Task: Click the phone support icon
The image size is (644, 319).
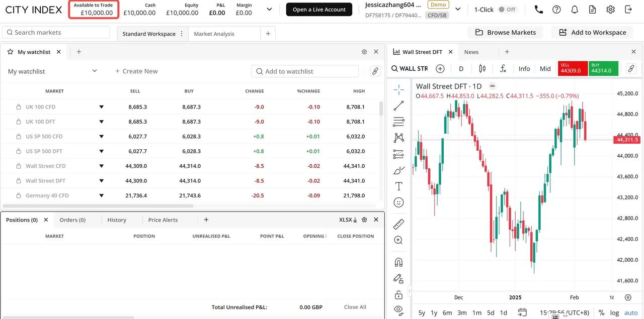Action: [x=538, y=10]
